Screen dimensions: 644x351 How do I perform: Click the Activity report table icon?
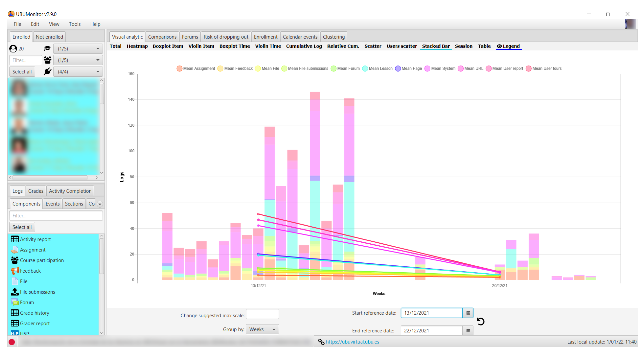click(x=15, y=239)
